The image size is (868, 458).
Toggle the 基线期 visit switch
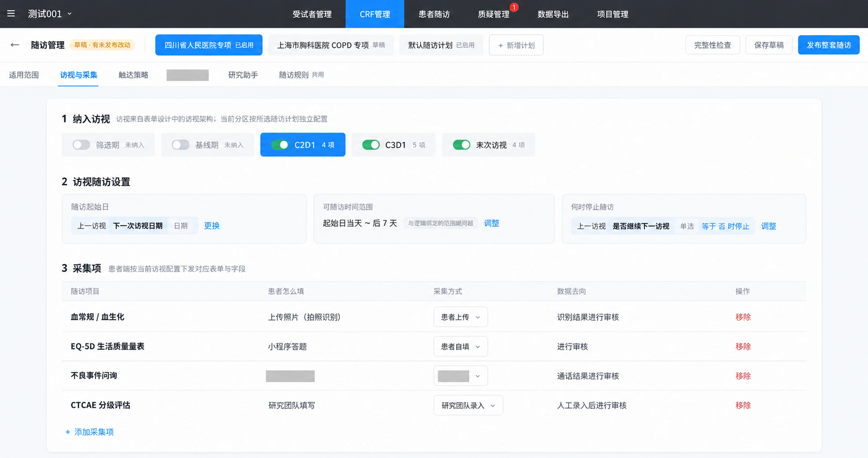click(180, 145)
